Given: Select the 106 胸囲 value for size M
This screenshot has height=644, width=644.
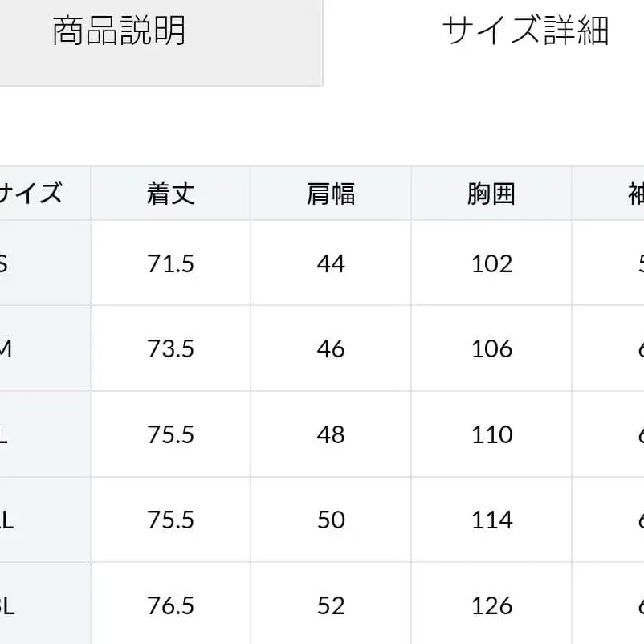Looking at the screenshot, I should click(491, 348).
